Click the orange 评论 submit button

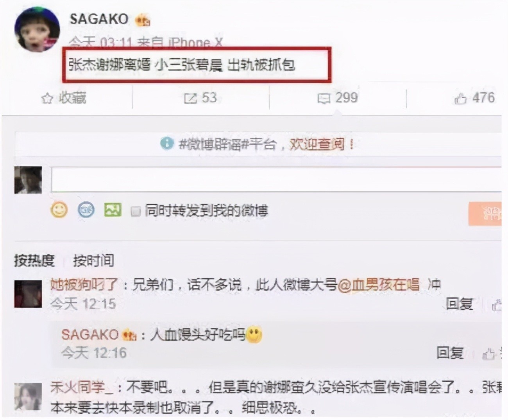[485, 214]
